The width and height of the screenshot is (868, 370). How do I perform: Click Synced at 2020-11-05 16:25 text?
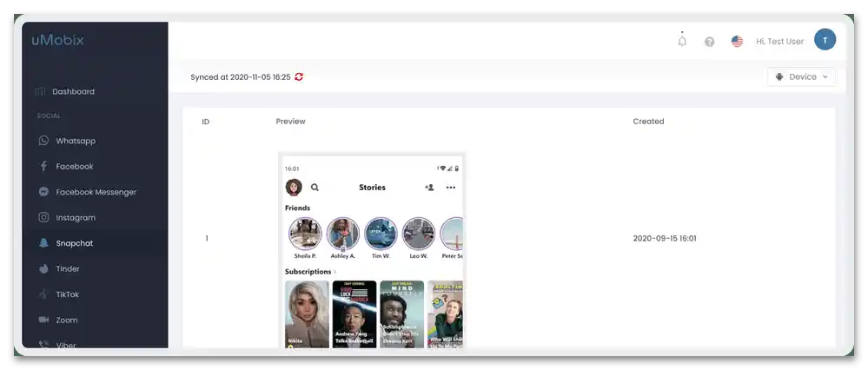(x=241, y=77)
